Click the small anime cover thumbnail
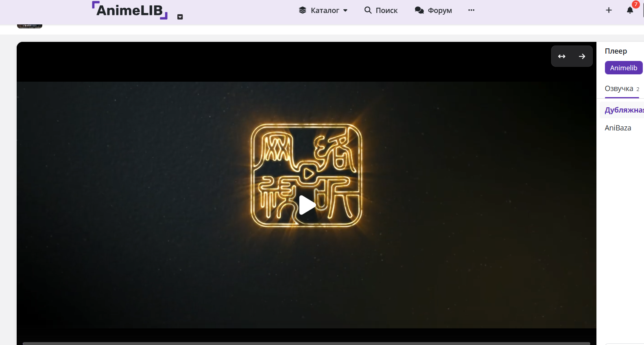This screenshot has width=644, height=345. [30, 26]
